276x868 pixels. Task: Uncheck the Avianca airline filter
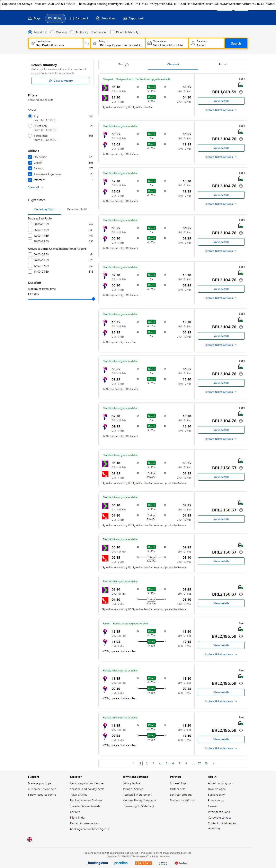(30, 169)
